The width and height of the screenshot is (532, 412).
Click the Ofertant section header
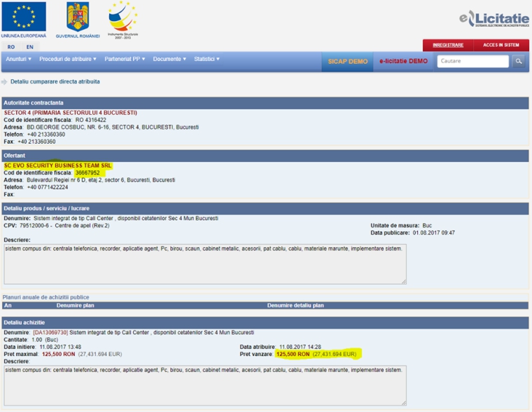click(x=265, y=156)
